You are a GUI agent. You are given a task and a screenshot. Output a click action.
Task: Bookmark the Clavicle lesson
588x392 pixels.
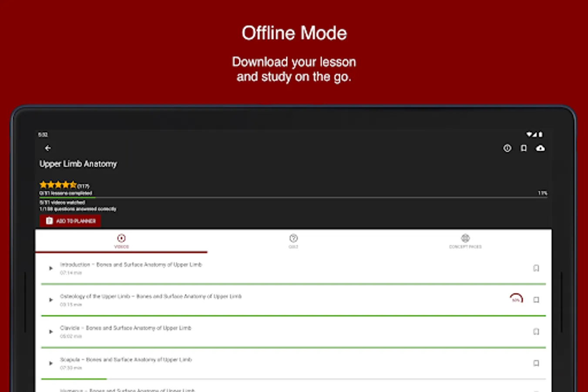pos(536,332)
